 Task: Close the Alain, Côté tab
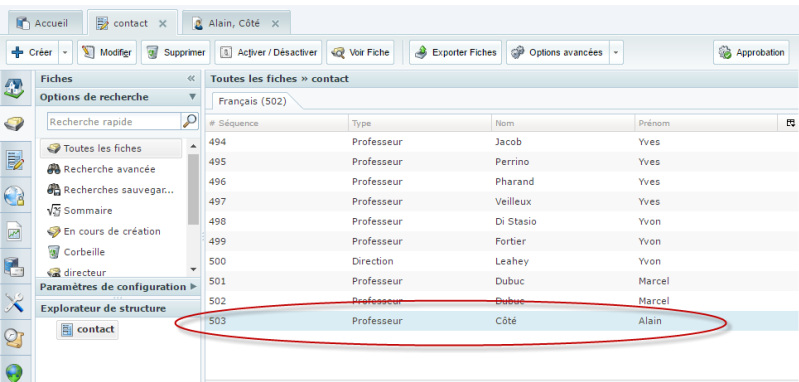[275, 23]
